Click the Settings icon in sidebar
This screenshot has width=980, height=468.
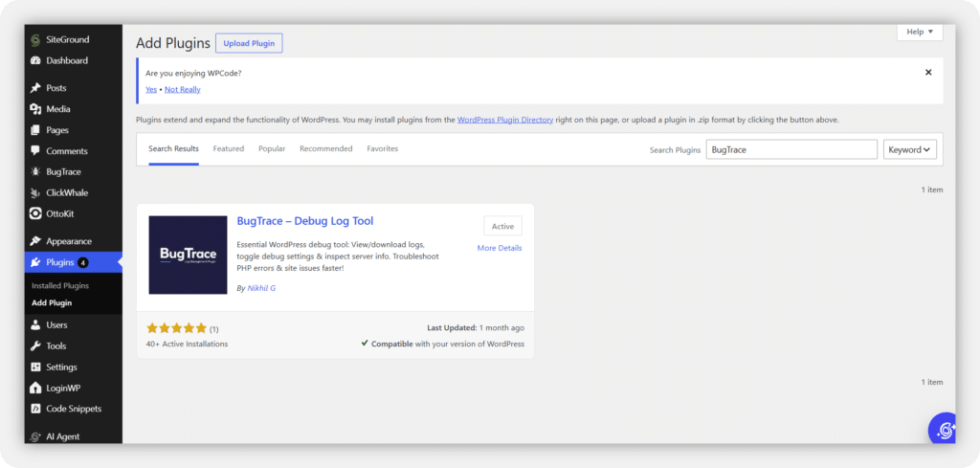[35, 367]
